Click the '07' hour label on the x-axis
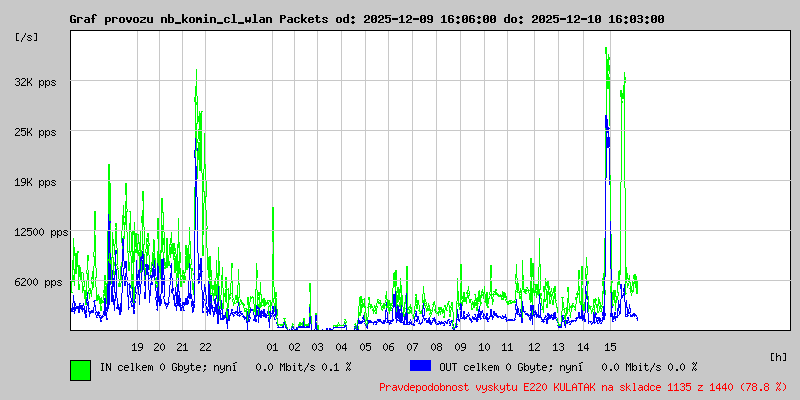This screenshot has width=800, height=400. (x=412, y=347)
